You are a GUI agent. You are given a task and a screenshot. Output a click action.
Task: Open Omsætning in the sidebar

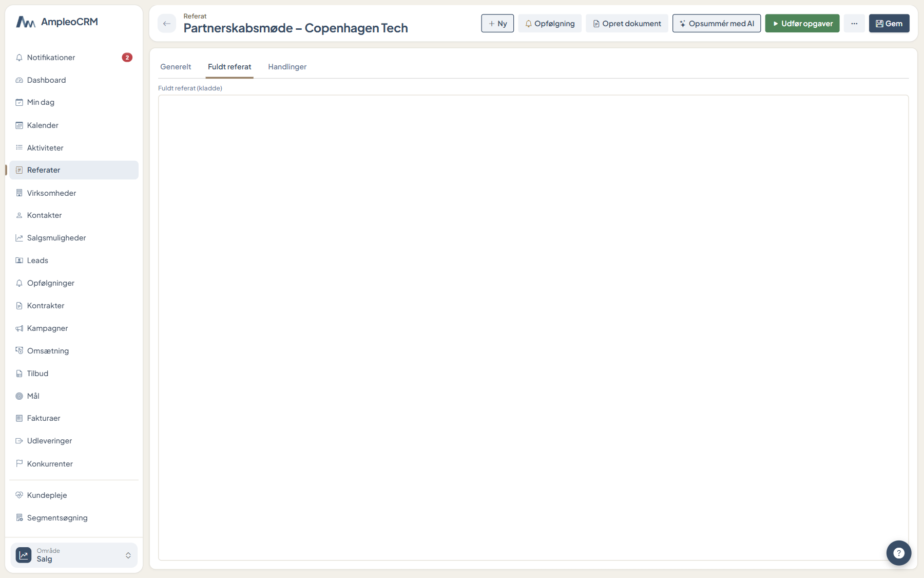point(74,351)
